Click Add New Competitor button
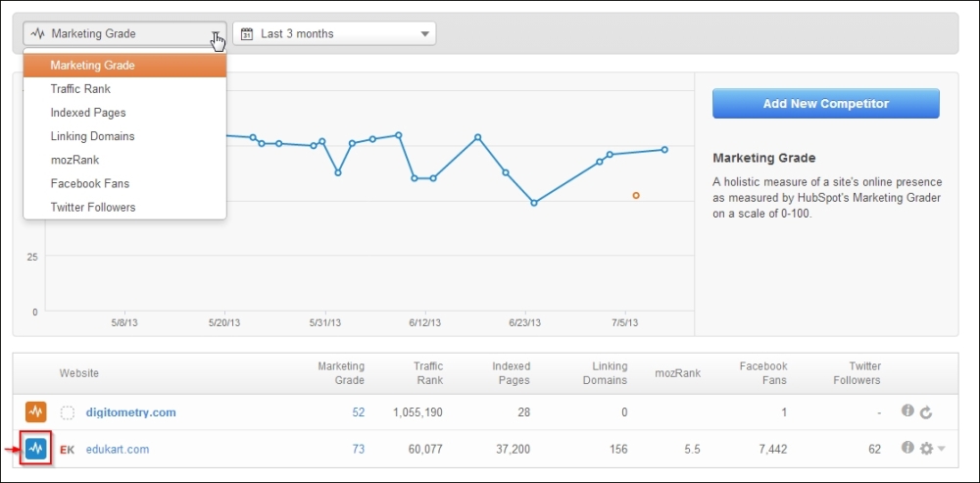 825,104
